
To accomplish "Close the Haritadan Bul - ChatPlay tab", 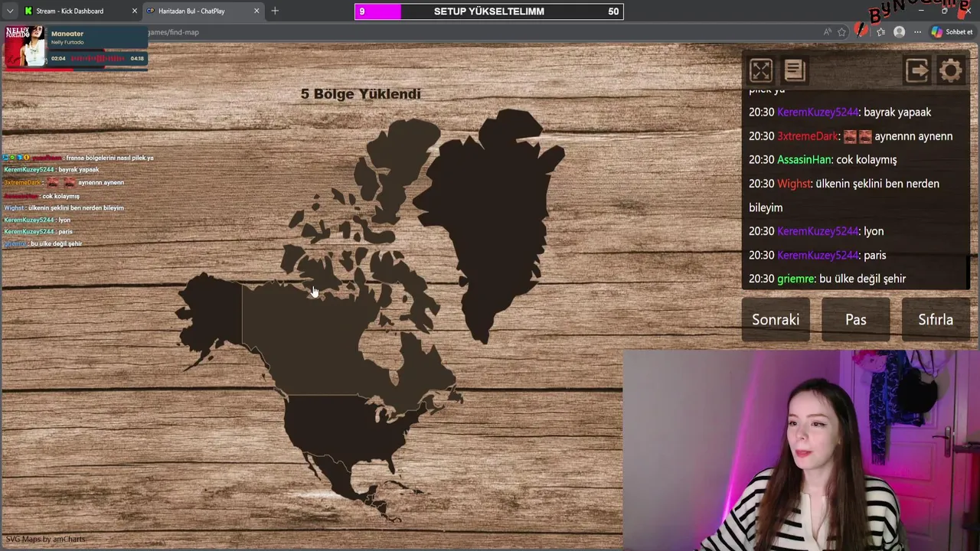I will (x=256, y=11).
